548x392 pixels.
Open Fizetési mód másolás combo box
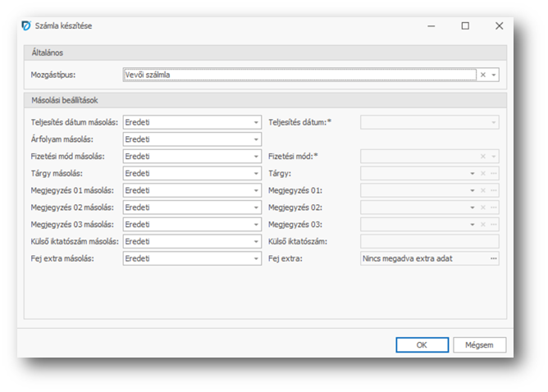256,156
